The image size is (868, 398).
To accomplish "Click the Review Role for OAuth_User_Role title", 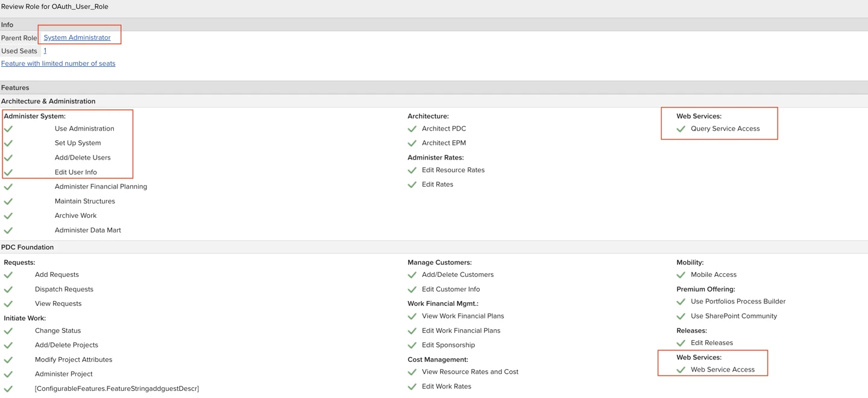I will (55, 7).
